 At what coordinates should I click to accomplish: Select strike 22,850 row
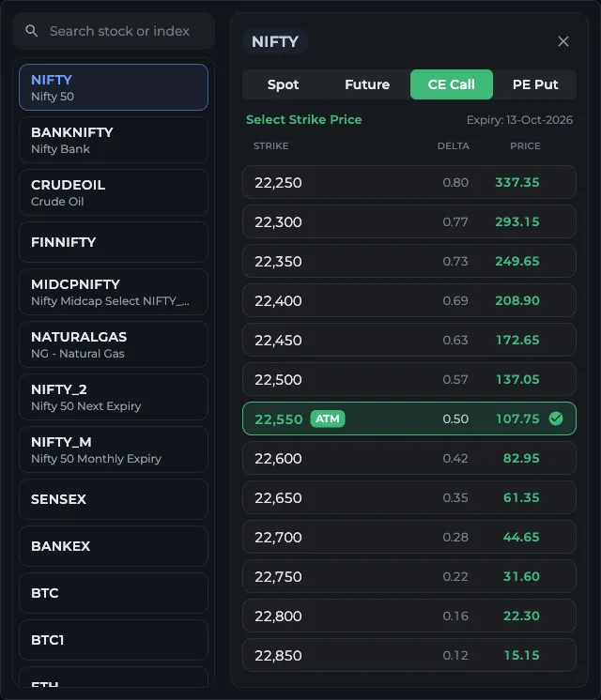(409, 655)
